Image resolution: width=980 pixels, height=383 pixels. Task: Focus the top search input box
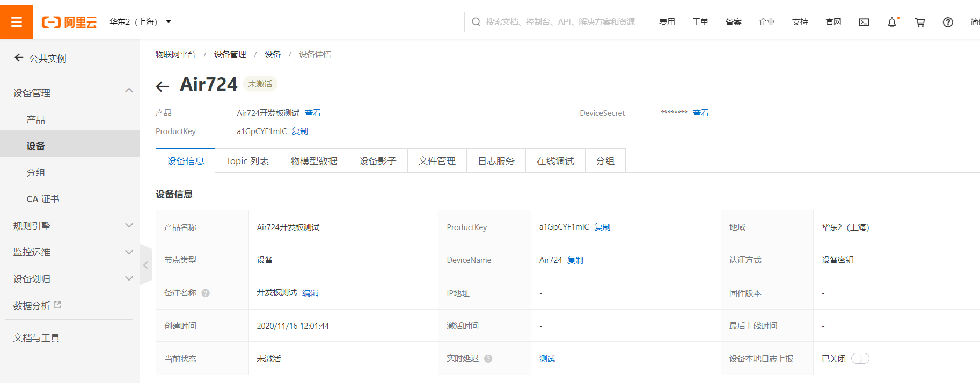point(553,22)
